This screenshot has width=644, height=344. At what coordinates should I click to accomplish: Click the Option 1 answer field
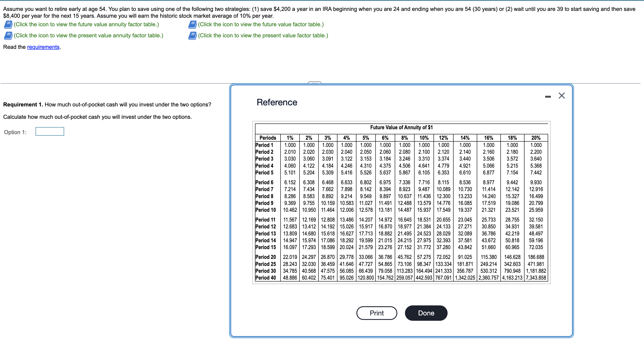(50, 131)
